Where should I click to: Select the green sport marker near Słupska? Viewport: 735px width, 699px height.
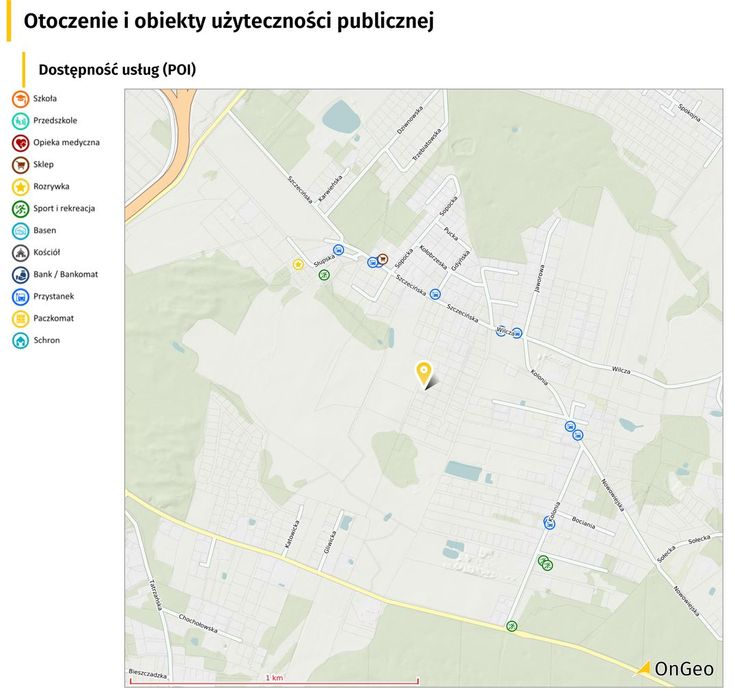[x=324, y=275]
